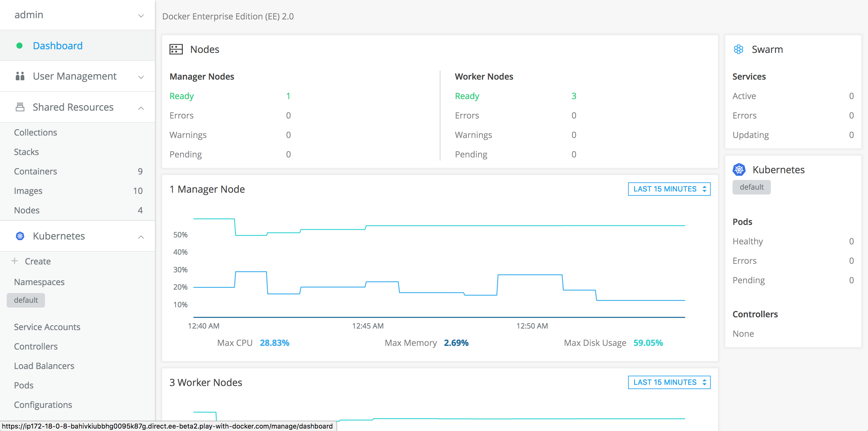Click Manager Nodes Warnings row
The height and width of the screenshot is (431, 868).
230,135
